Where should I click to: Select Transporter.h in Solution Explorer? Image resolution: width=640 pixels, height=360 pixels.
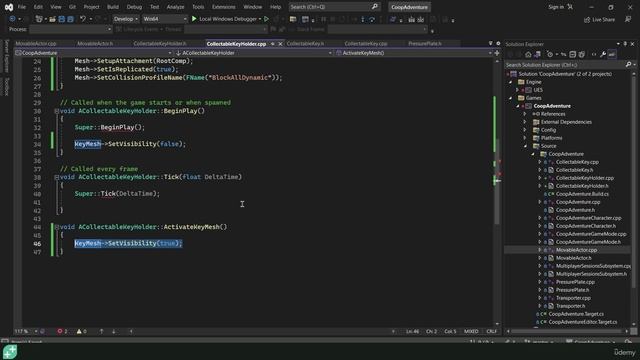point(571,306)
